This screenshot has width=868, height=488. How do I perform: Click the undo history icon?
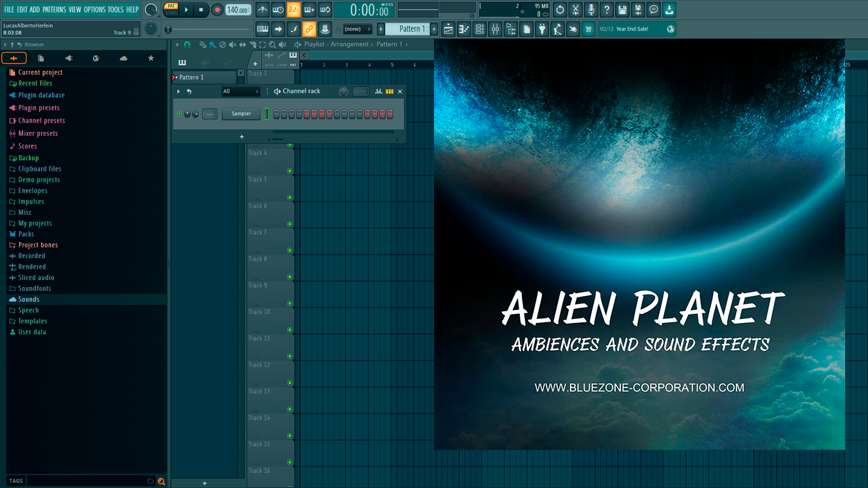[x=560, y=10]
